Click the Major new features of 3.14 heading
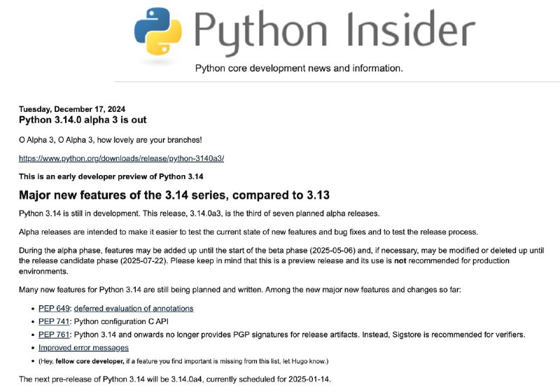560x392 pixels. tap(174, 195)
